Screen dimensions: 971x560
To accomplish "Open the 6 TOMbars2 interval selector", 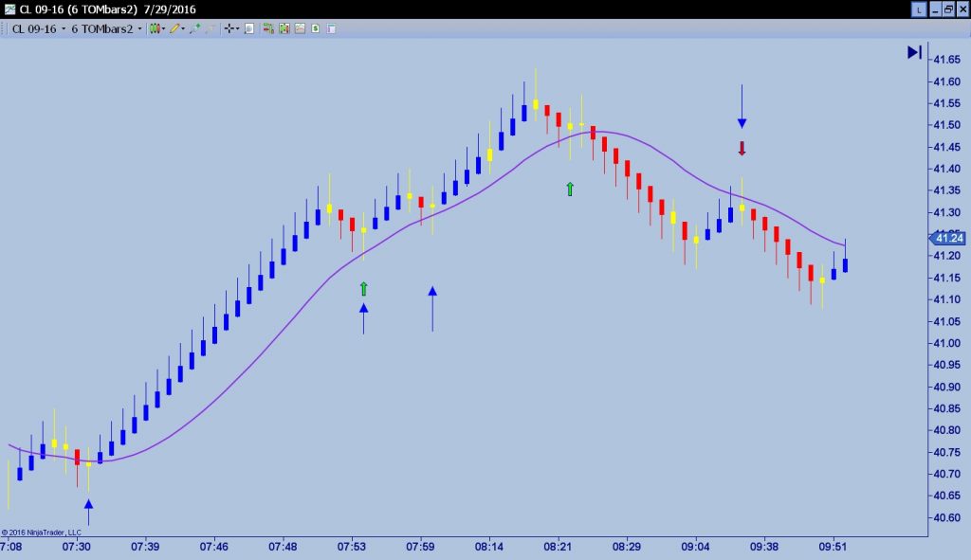I will 106,28.
